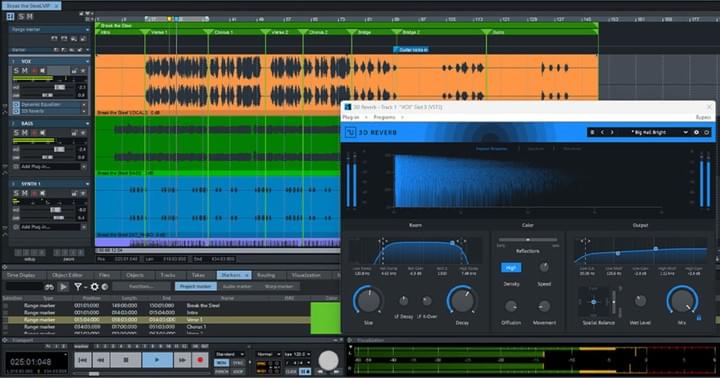Show Audio marker list
This screenshot has width=720, height=378.
pos(237,286)
